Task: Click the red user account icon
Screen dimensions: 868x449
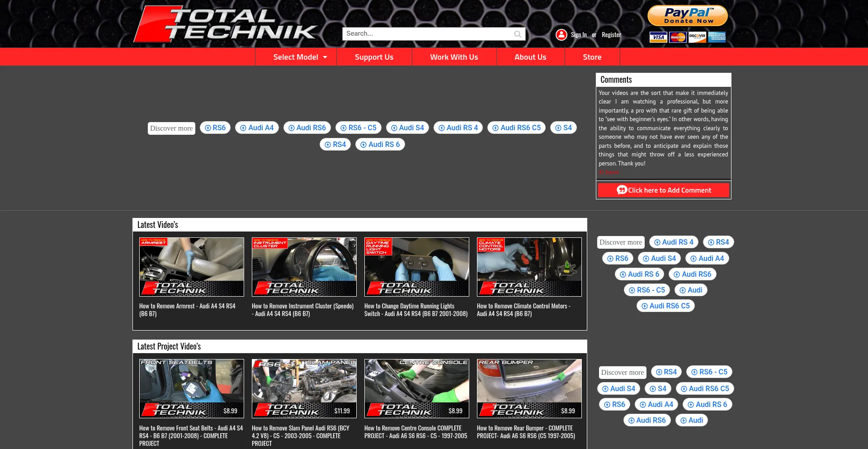Action: 561,35
